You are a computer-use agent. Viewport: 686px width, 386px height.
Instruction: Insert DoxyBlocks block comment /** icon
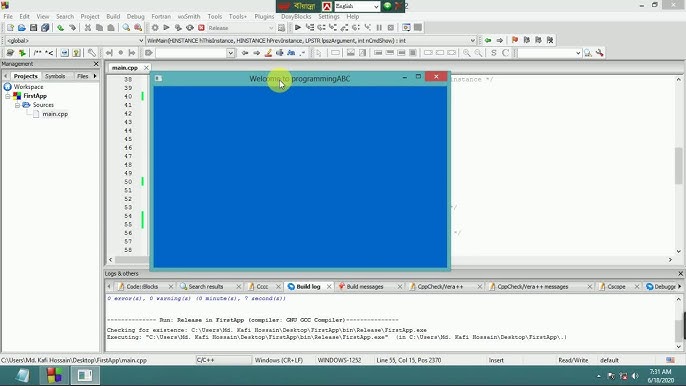pyautogui.click(x=38, y=53)
